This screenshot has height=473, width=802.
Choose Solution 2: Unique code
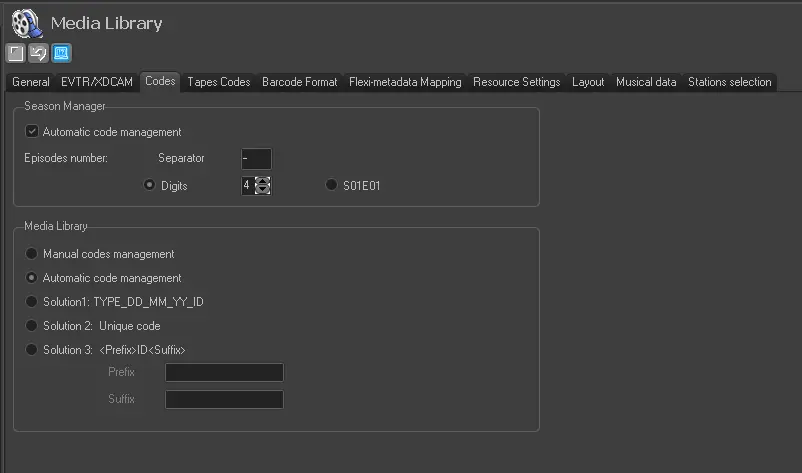[32, 326]
